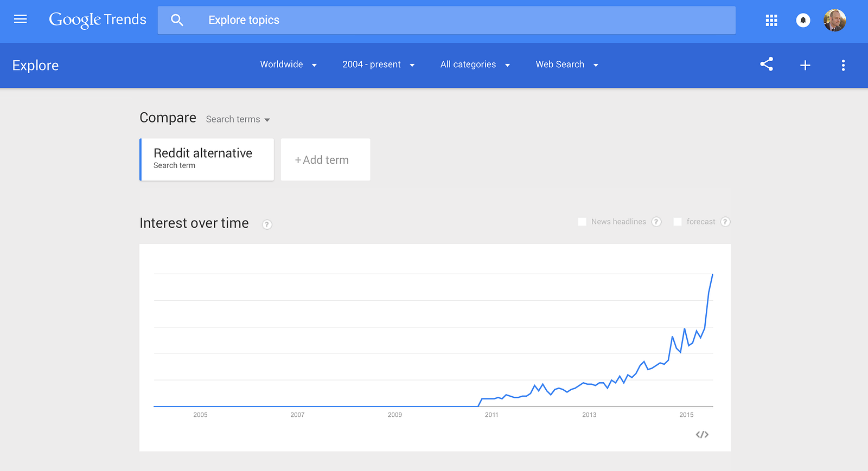Open the notifications bell
Screen dimensions: 868x471
pyautogui.click(x=803, y=20)
